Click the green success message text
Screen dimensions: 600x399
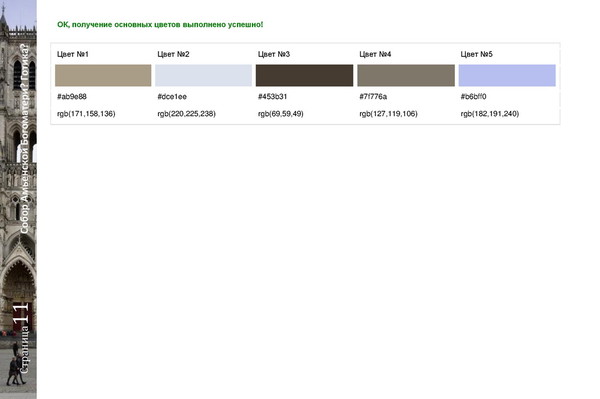(160, 24)
